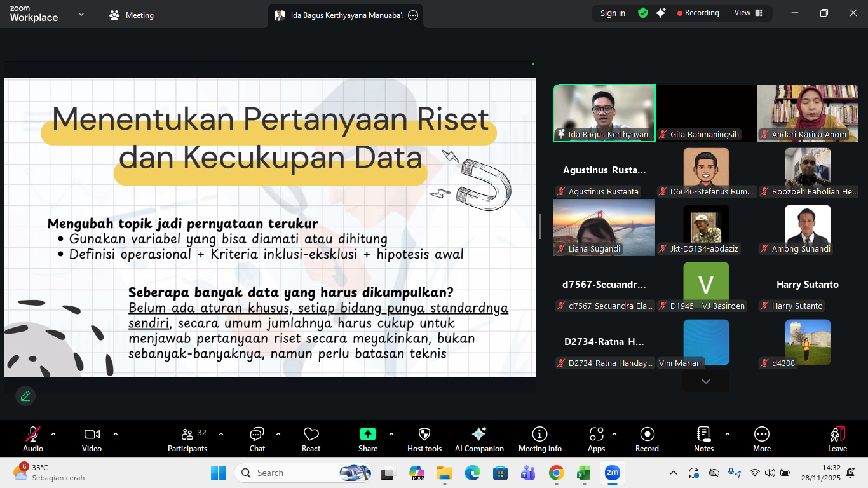Expand the View dropdown at top right
The width and height of the screenshot is (868, 488).
click(x=748, y=13)
